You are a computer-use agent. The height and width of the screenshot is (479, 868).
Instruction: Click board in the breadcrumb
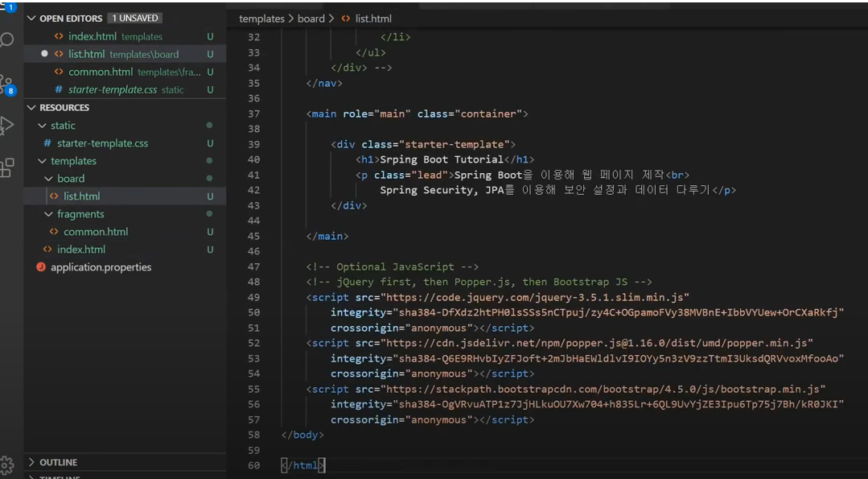(311, 19)
